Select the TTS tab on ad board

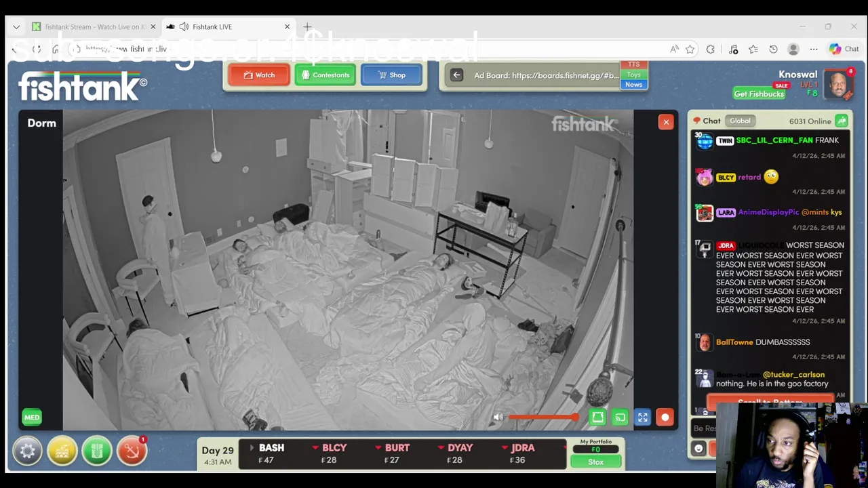click(x=633, y=65)
